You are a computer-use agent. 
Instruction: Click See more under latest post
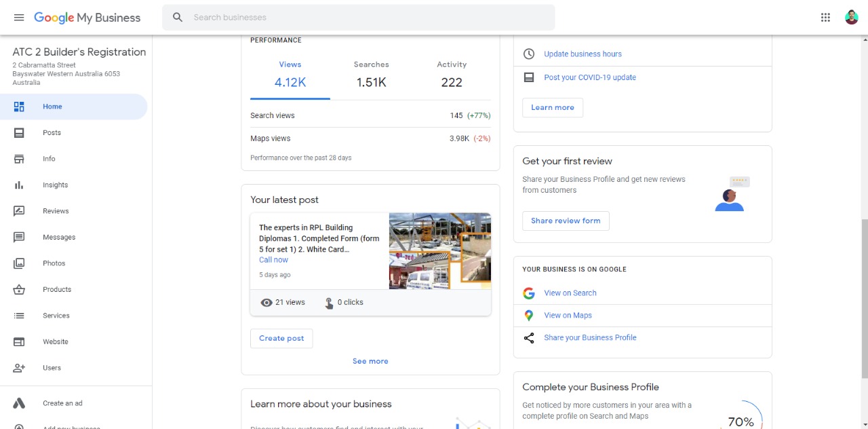370,362
